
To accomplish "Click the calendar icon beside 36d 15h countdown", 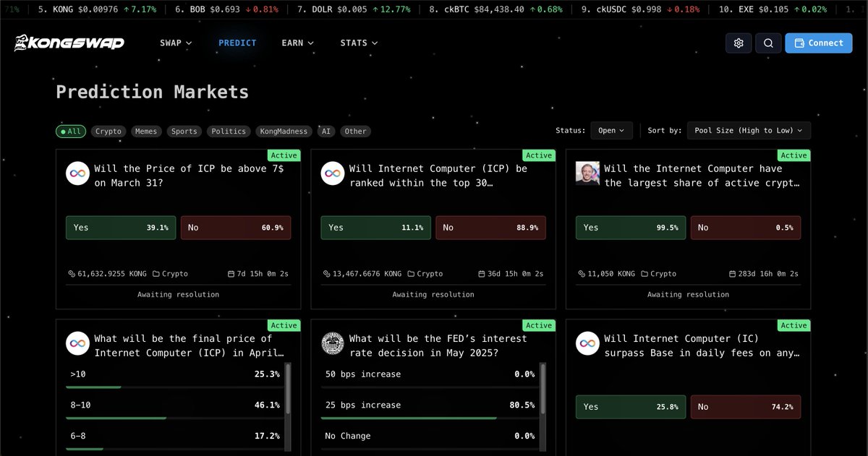I will pyautogui.click(x=482, y=274).
